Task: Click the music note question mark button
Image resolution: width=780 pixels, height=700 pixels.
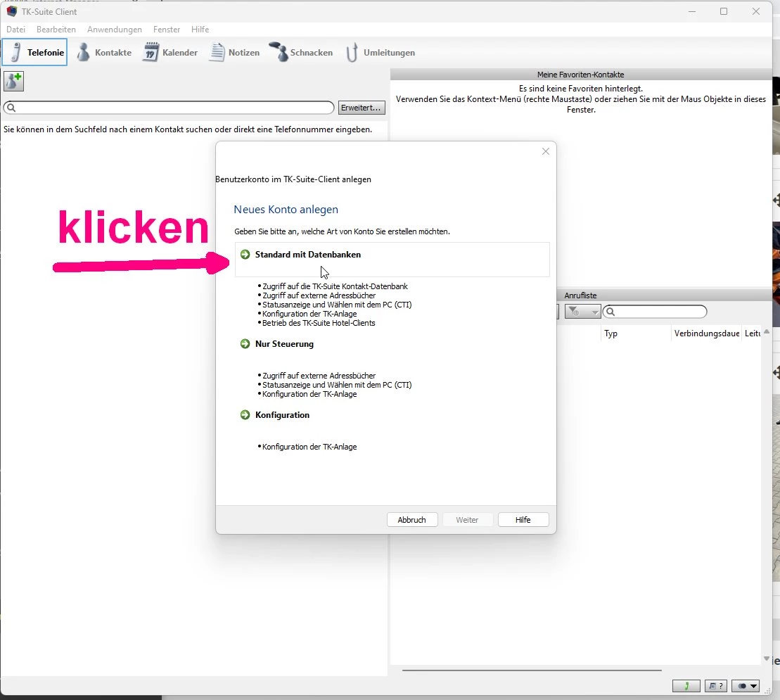Action: [715, 686]
